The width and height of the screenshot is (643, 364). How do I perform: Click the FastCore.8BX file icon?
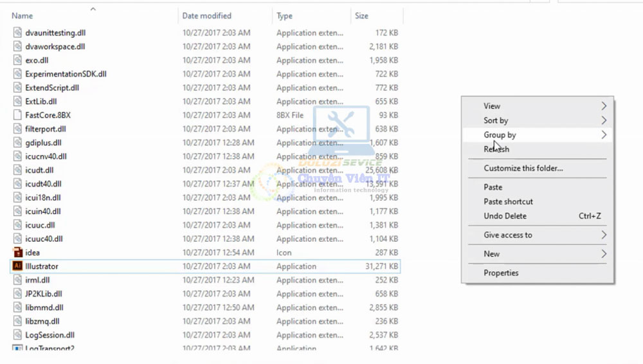[x=17, y=115]
